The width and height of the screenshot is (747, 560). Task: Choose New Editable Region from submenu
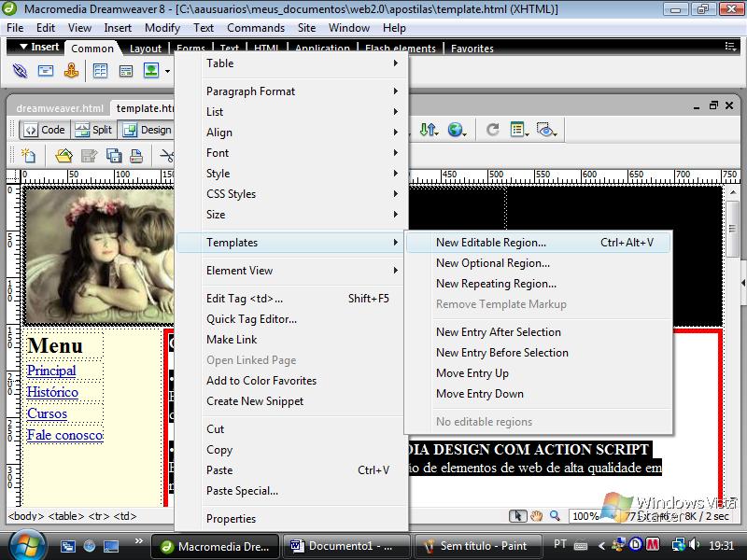point(491,243)
